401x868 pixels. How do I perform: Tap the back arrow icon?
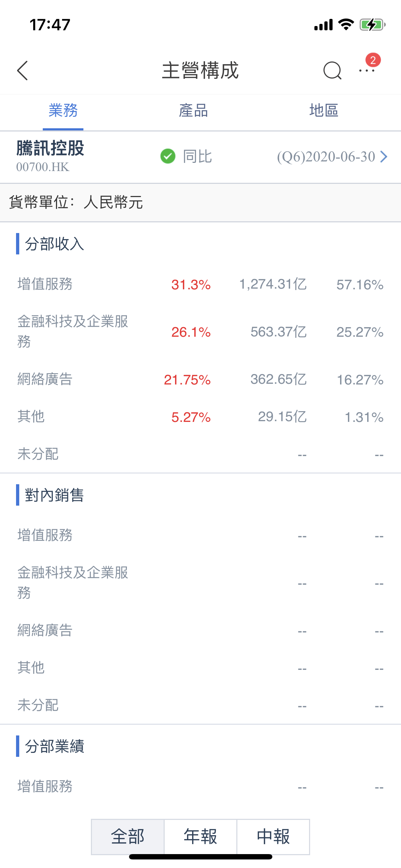[22, 71]
